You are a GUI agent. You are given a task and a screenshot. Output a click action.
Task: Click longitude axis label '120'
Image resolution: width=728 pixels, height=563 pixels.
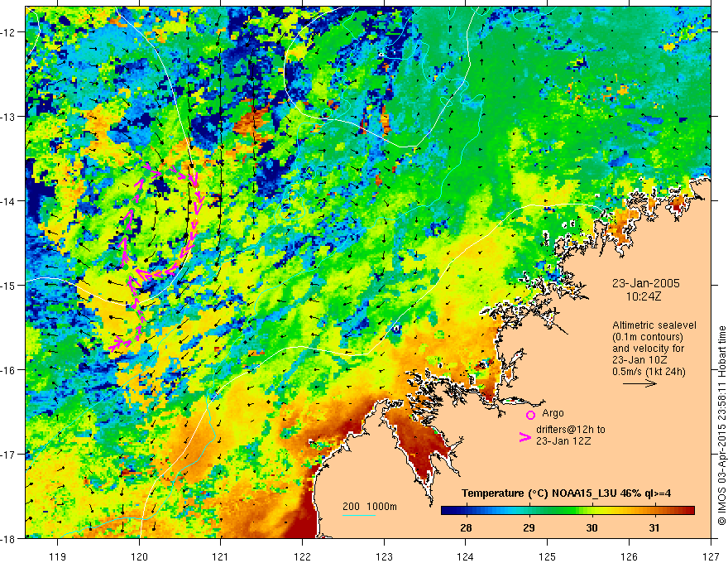[139, 556]
